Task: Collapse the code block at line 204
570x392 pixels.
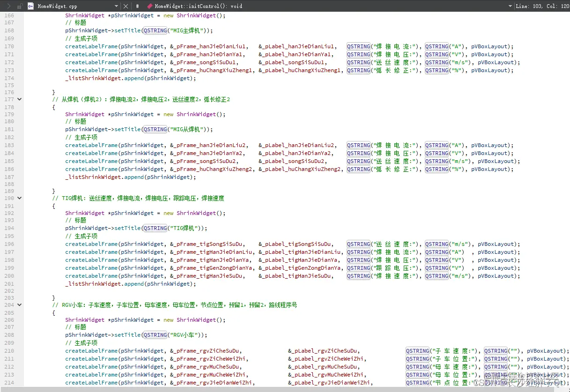Action: 19,305
